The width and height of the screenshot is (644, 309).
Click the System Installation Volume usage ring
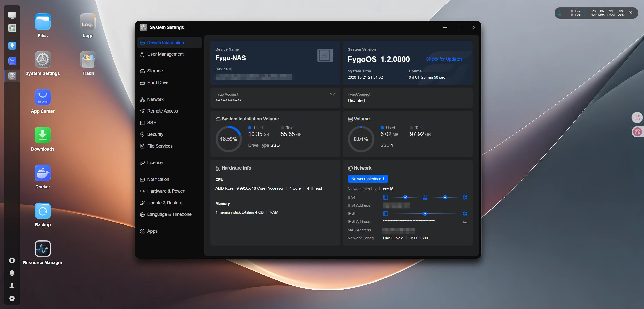click(228, 139)
